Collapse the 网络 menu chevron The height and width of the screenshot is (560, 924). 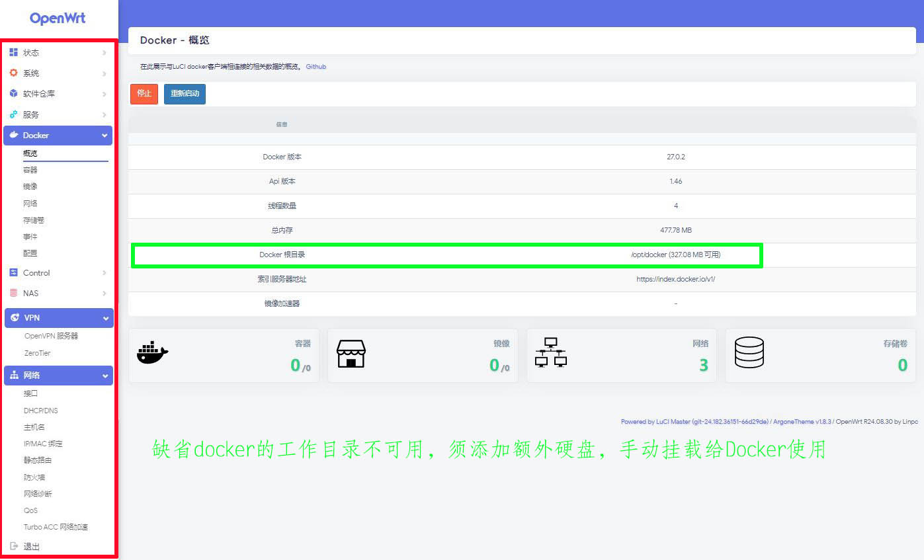(105, 376)
